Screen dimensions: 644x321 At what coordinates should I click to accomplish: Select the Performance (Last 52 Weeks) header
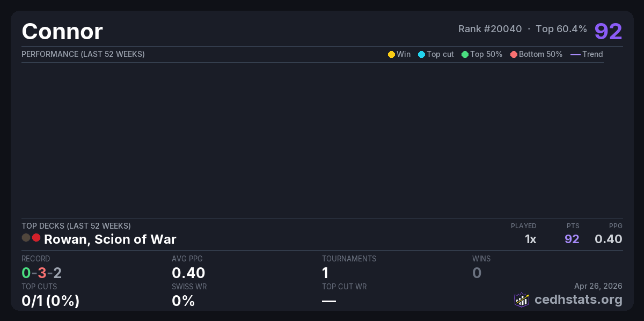[83, 54]
